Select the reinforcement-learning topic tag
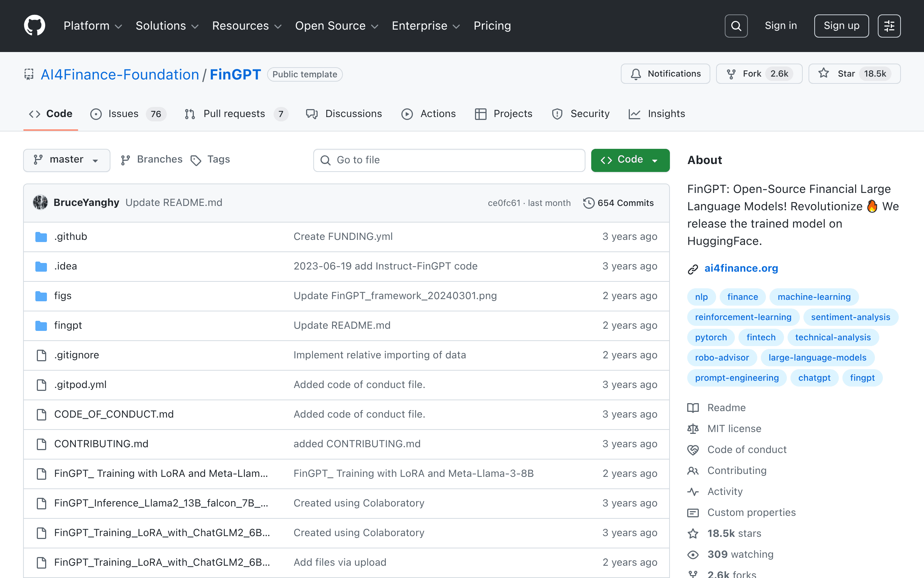 click(x=743, y=317)
